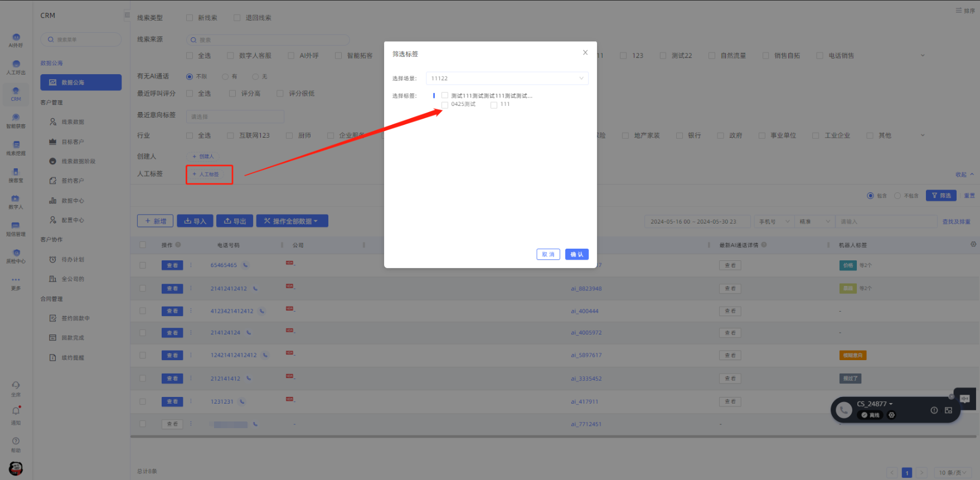Open the 手机号 search type dropdown
Viewport: 980px width, 480px height.
pyautogui.click(x=774, y=221)
